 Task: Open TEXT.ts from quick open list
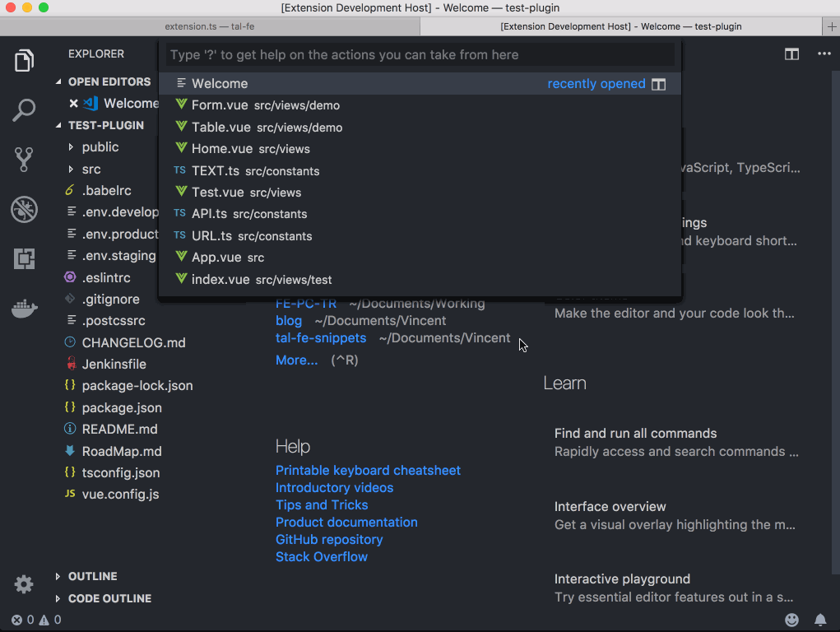[x=420, y=170]
